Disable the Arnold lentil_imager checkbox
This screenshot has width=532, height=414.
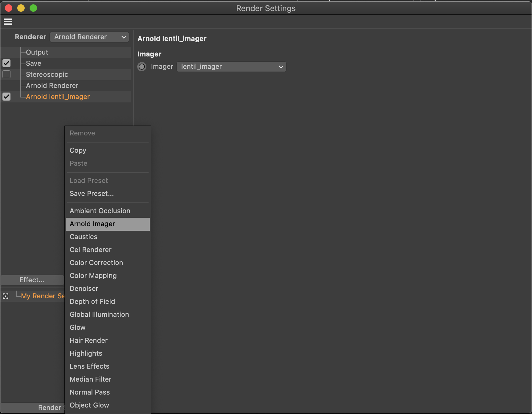pyautogui.click(x=6, y=97)
